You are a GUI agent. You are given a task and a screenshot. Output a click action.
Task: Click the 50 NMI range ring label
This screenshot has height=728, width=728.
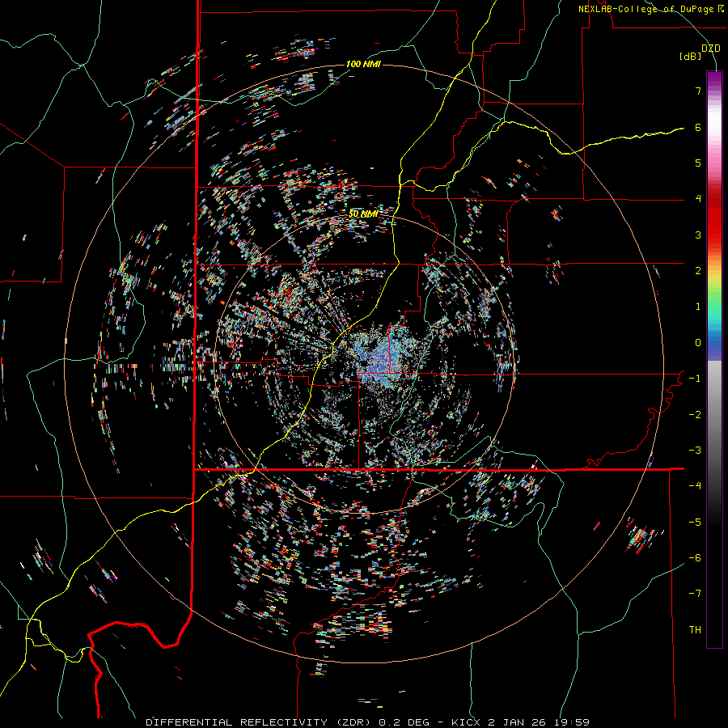pos(363,214)
